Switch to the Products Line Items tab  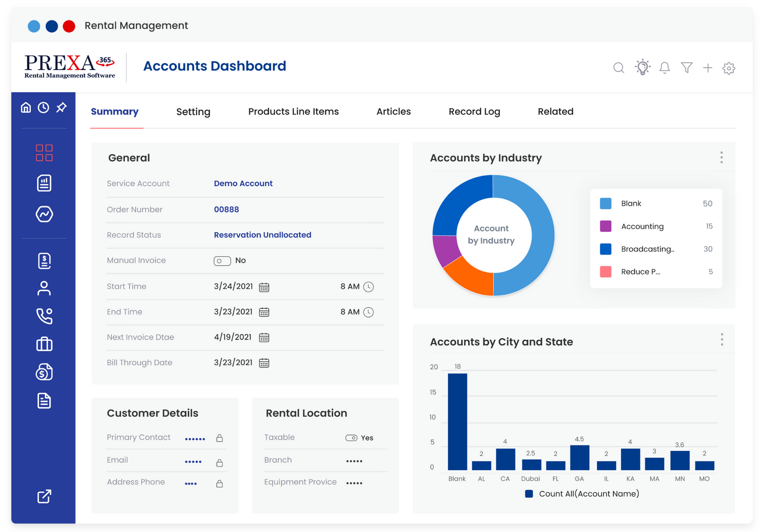tap(293, 111)
